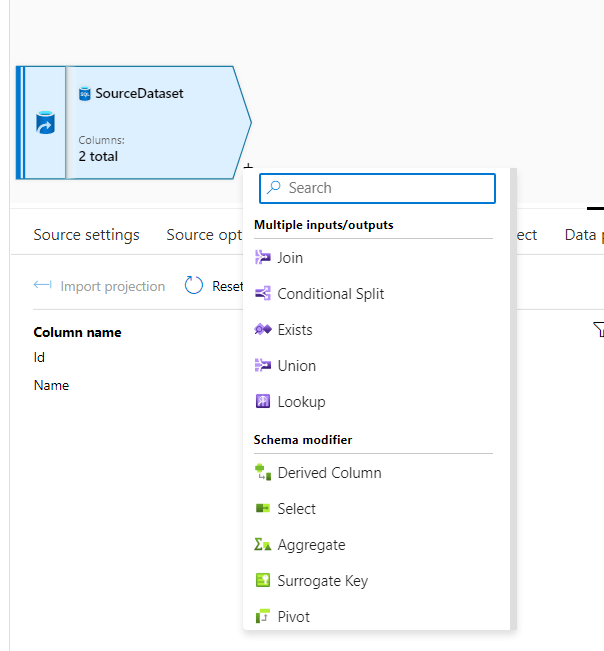The image size is (604, 651).
Task: Open the Source settings tab
Action: tap(86, 235)
